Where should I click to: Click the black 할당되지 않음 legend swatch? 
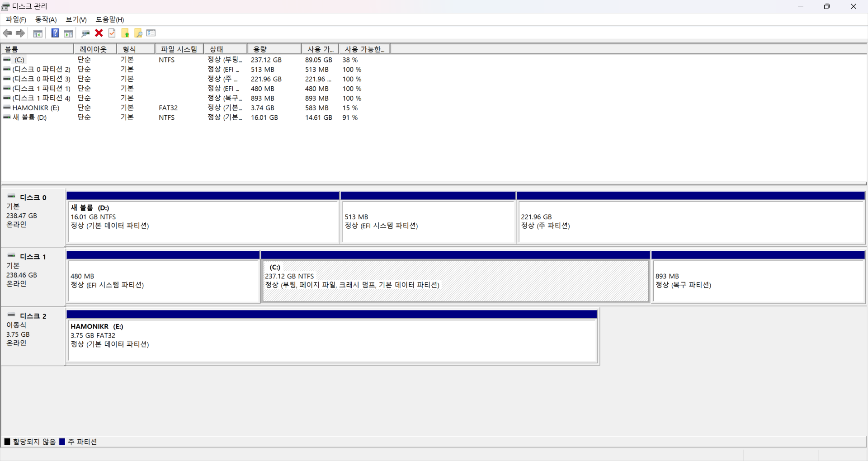pyautogui.click(x=7, y=442)
